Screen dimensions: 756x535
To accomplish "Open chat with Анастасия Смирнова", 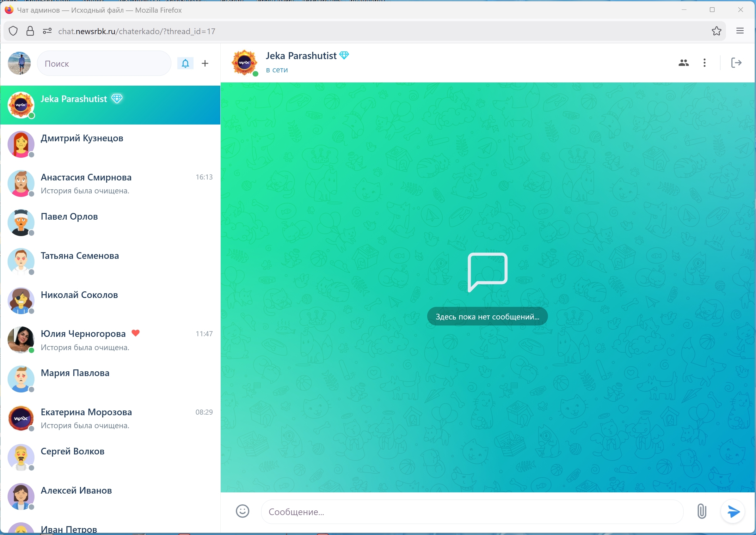I will coord(110,184).
